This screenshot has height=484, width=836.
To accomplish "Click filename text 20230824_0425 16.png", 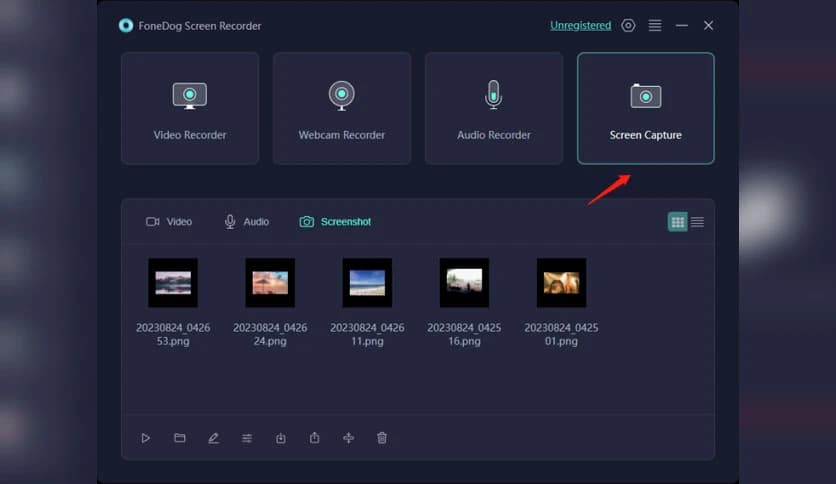I will click(464, 334).
